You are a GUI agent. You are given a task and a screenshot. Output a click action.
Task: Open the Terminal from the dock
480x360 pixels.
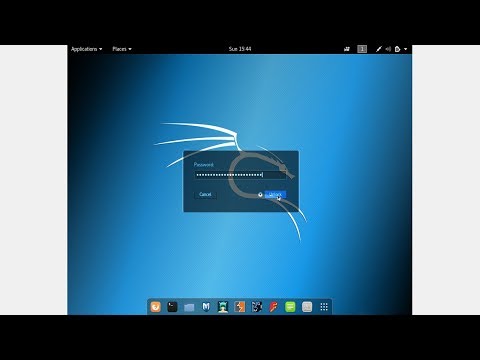coord(172,307)
